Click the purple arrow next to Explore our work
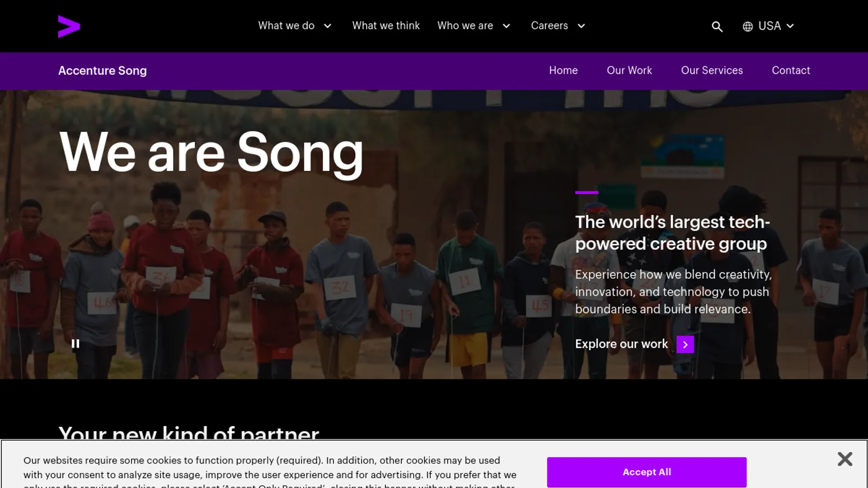 [x=685, y=344]
